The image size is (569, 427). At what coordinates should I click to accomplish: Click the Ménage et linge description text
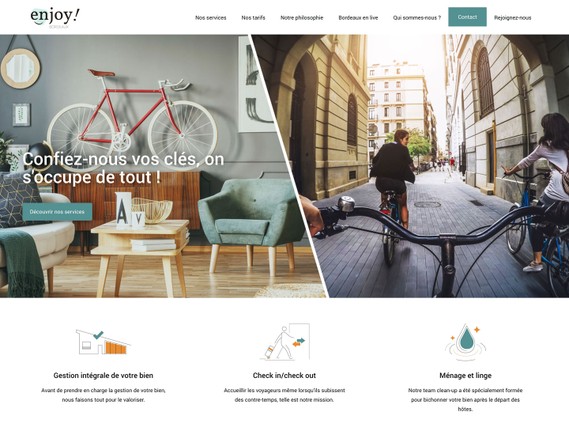coord(466,400)
